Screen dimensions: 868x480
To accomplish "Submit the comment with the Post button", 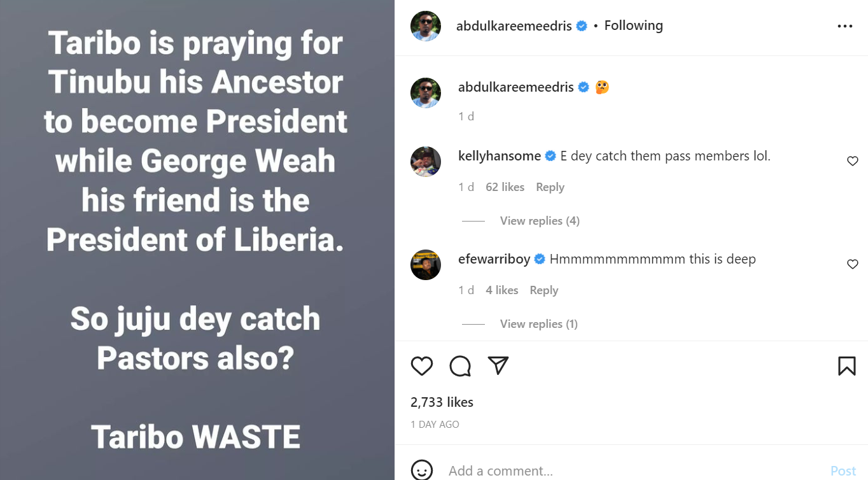I will click(x=843, y=470).
